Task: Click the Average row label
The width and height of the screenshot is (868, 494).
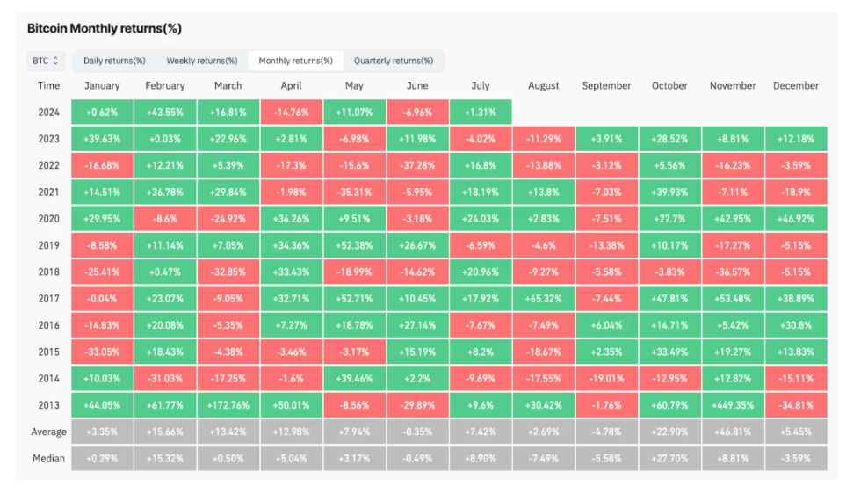Action: click(49, 432)
